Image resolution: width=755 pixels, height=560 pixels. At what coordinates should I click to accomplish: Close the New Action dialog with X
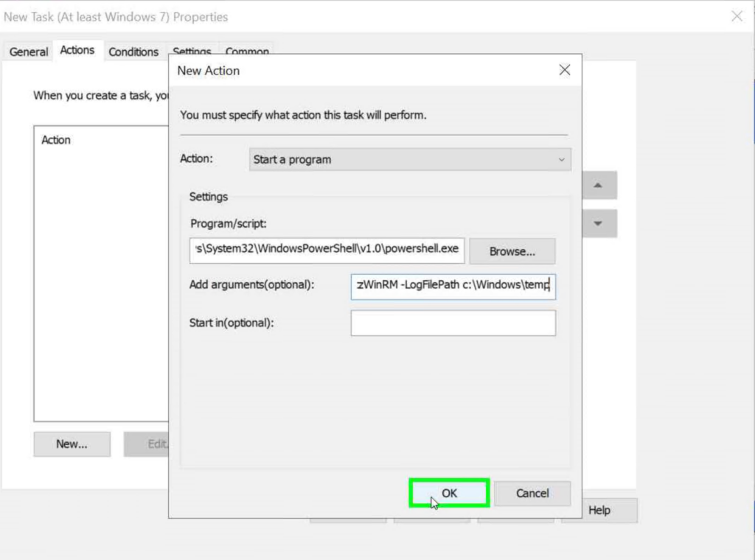coord(565,70)
